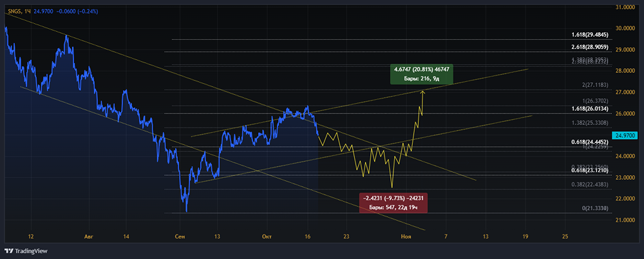Image resolution: width=644 pixels, height=259 pixels.
Task: Click the 23.0000 price axis label
Action: coord(625,178)
